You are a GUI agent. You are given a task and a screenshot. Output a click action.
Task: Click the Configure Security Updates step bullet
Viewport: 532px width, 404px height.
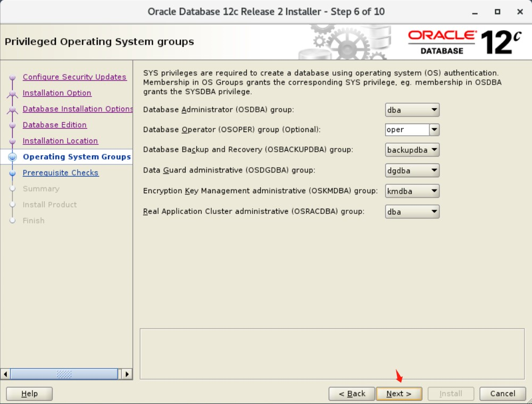tap(13, 77)
